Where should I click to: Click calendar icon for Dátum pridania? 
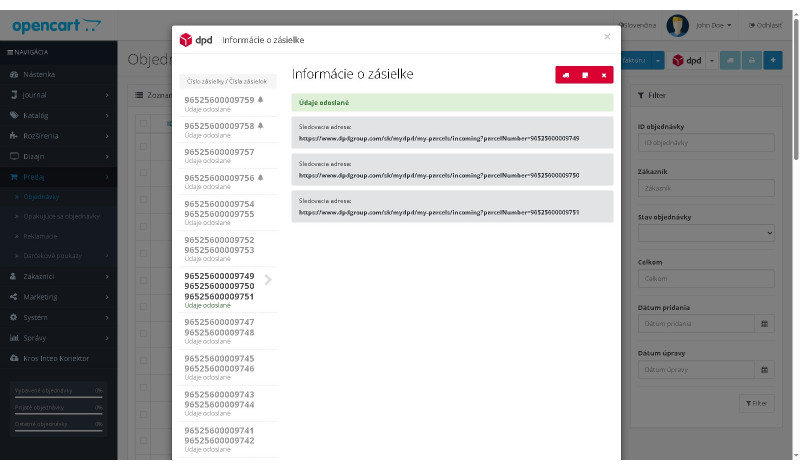[764, 324]
